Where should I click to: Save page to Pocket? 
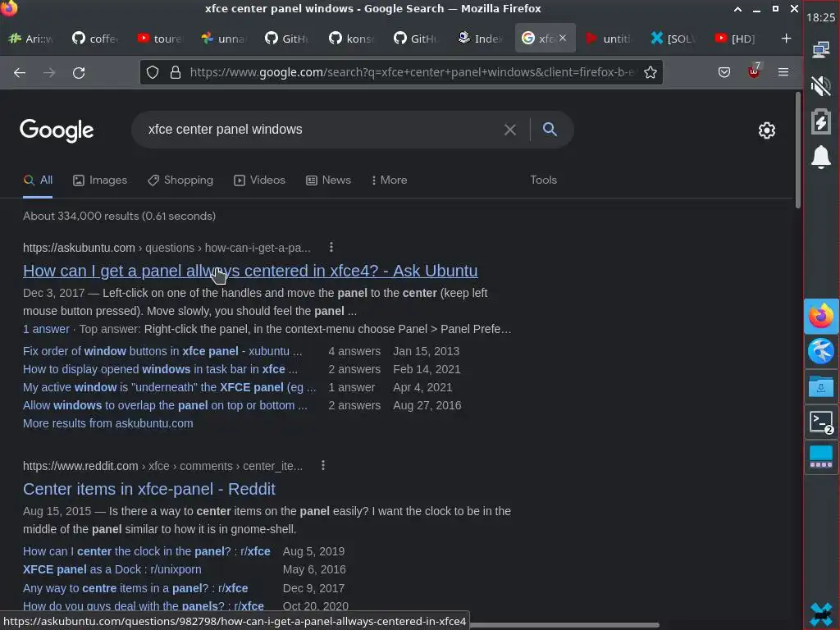724,72
